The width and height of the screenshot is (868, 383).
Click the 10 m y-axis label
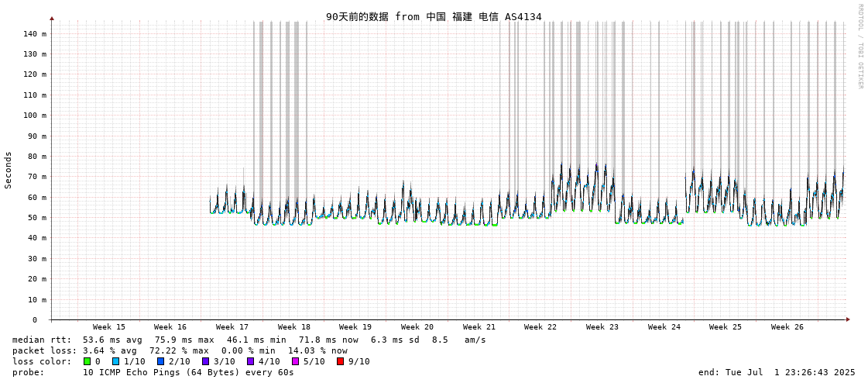click(x=37, y=300)
